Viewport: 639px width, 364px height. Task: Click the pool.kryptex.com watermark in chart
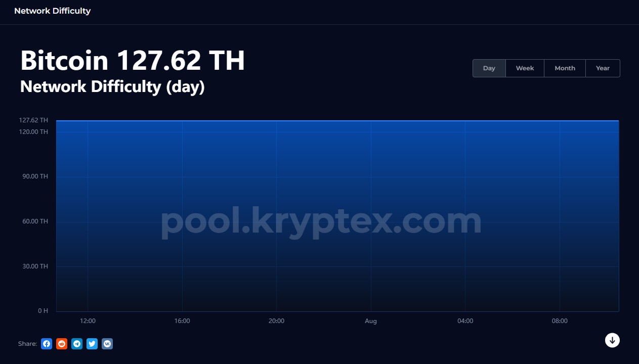[x=321, y=222]
